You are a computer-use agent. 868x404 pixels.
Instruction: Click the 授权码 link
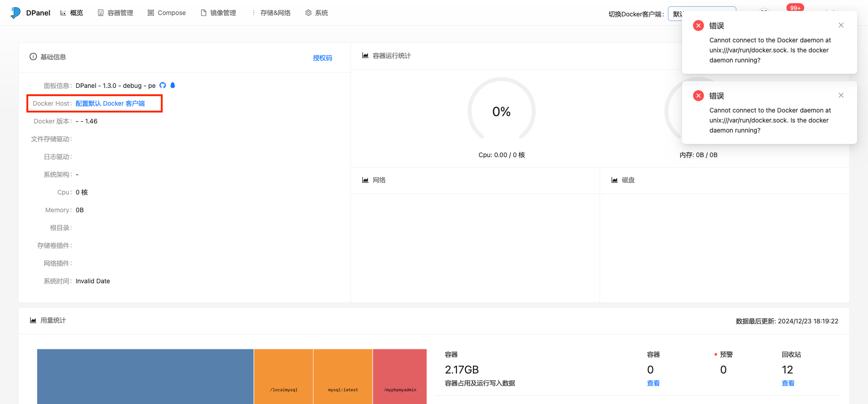pyautogui.click(x=323, y=58)
